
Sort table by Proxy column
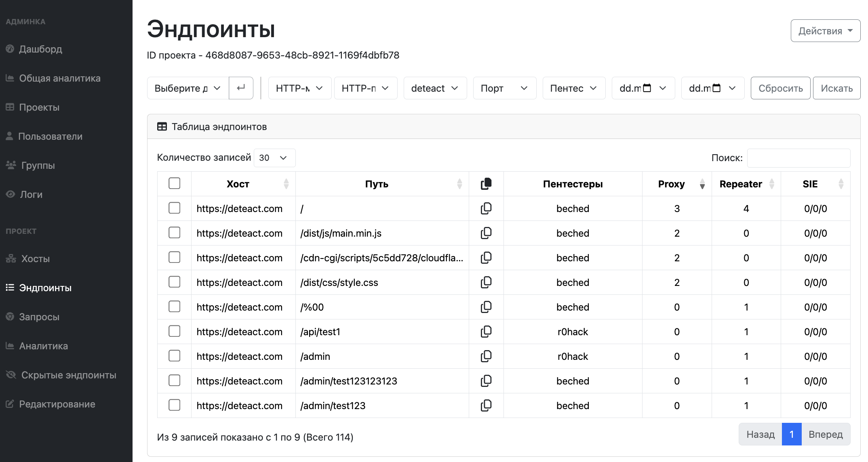677,184
